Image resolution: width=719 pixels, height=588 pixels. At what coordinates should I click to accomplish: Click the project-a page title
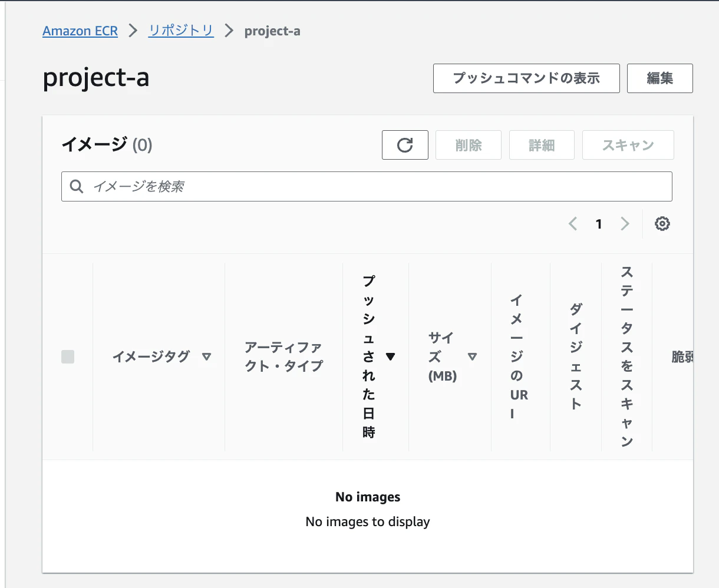[96, 78]
